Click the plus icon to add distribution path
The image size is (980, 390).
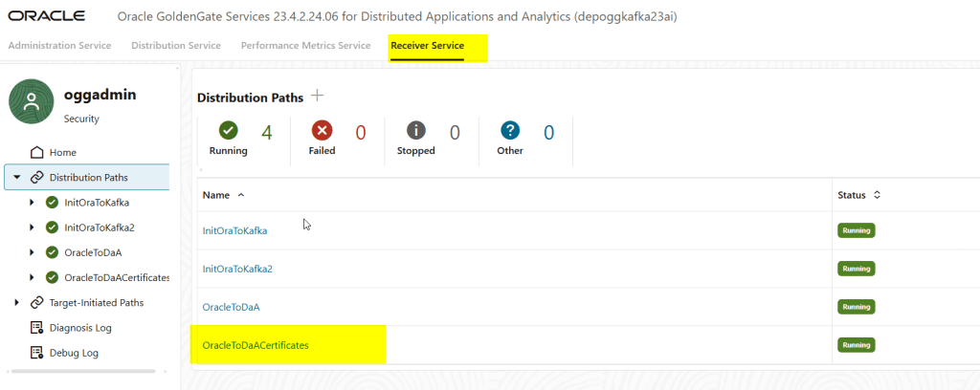(x=318, y=97)
